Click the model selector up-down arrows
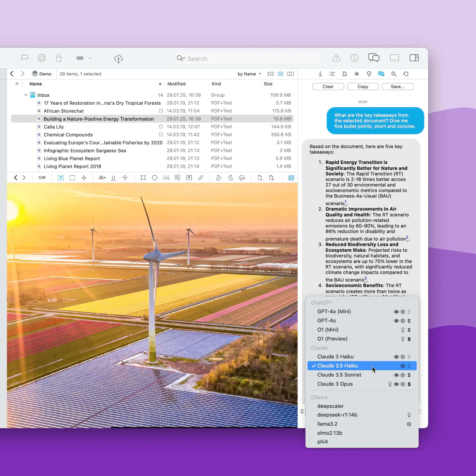This screenshot has width=476, height=476. pyautogui.click(x=302, y=412)
